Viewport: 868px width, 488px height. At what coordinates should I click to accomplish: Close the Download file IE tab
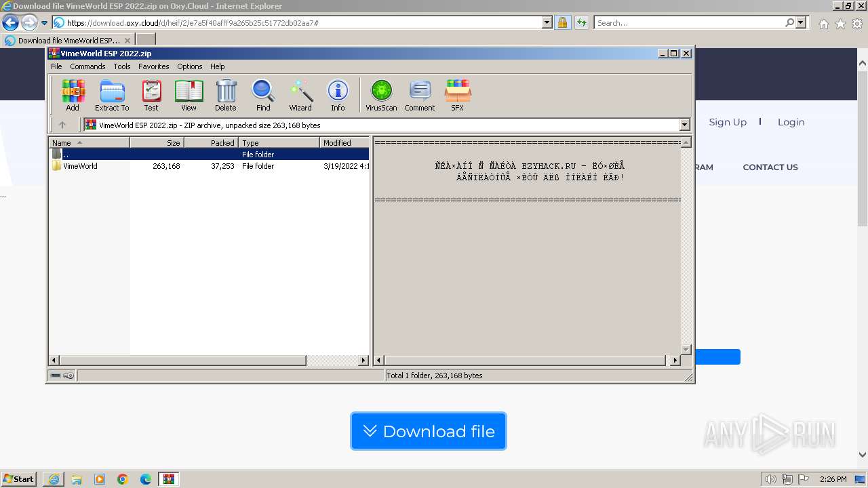click(x=127, y=41)
